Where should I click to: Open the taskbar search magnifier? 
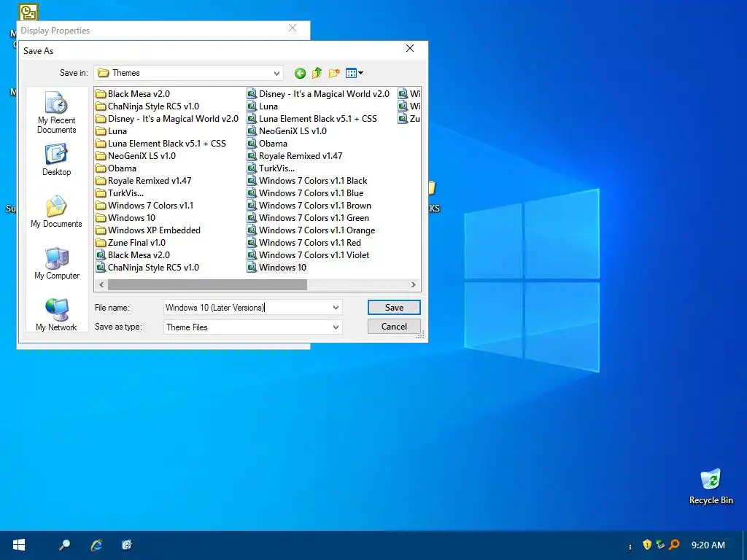tap(64, 545)
